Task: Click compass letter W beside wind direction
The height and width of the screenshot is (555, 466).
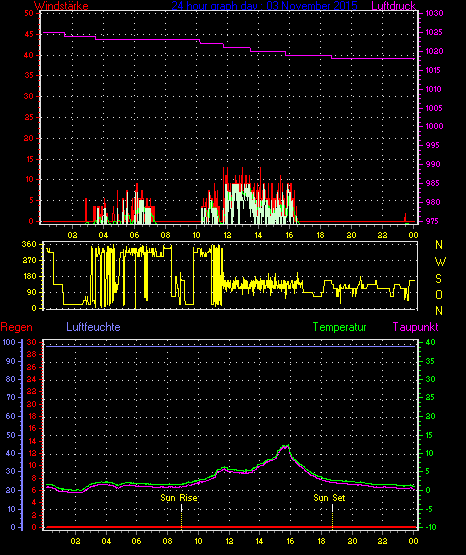Action: [x=440, y=262]
